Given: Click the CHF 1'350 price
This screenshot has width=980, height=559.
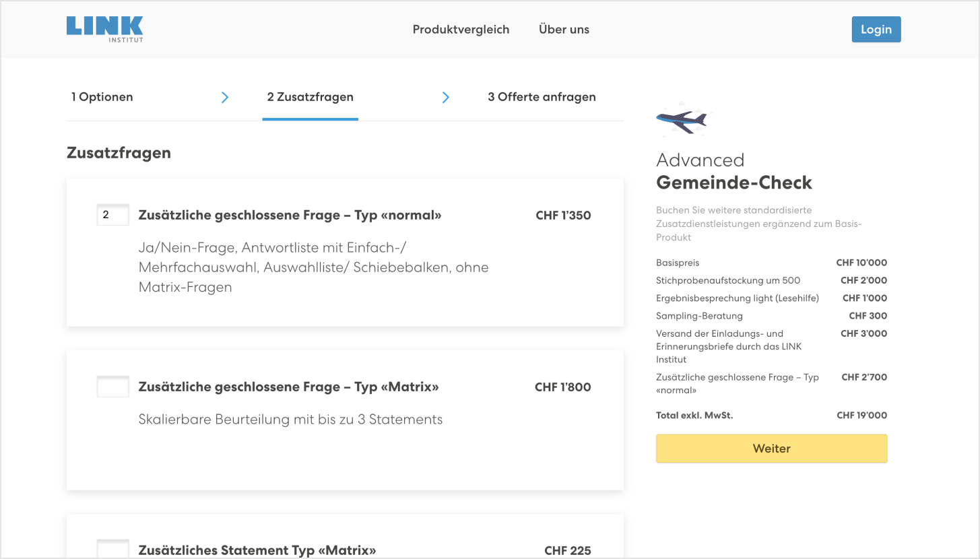Looking at the screenshot, I should (563, 216).
